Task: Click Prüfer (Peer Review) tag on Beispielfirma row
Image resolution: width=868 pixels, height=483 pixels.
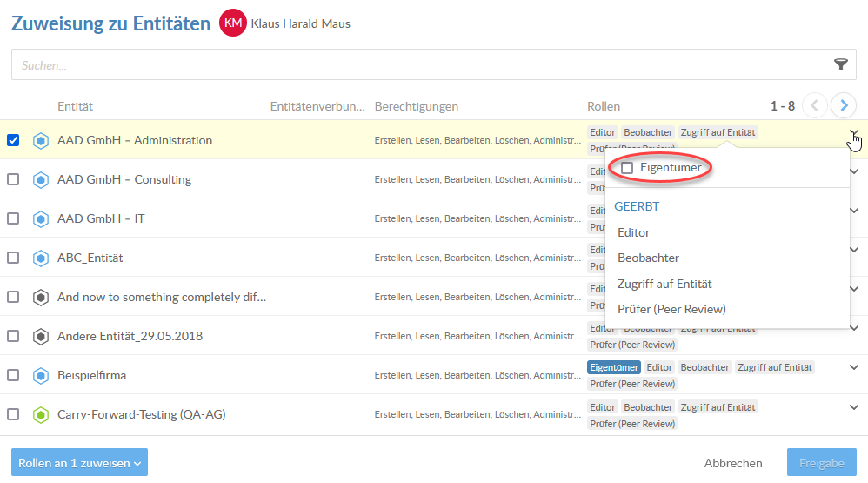Action: tap(632, 384)
